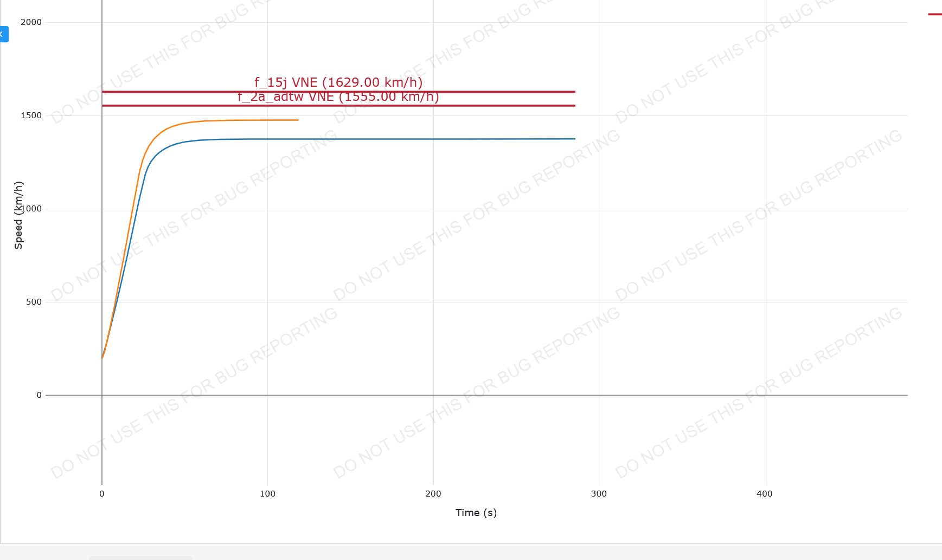This screenshot has height=560, width=942.
Task: Toggle the red legend line marker
Action: [935, 14]
